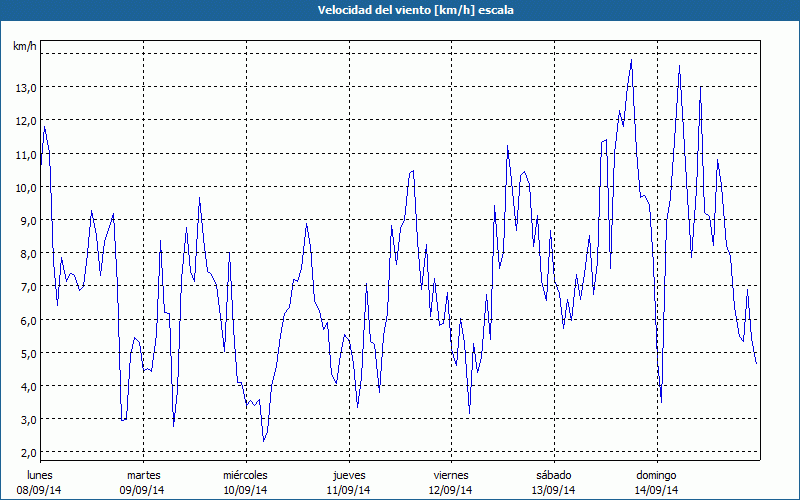
Task: Select the 'jueves' day label
Action: 348,475
